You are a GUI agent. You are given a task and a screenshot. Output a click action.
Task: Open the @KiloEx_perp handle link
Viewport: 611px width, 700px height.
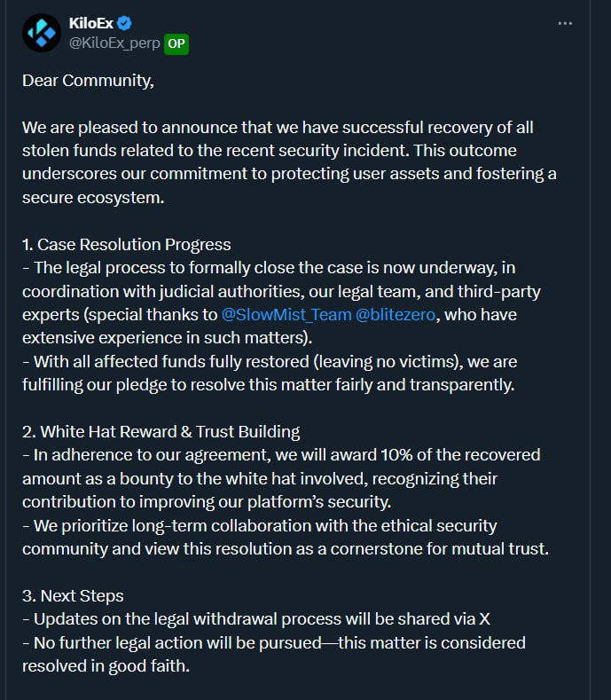coord(114,43)
